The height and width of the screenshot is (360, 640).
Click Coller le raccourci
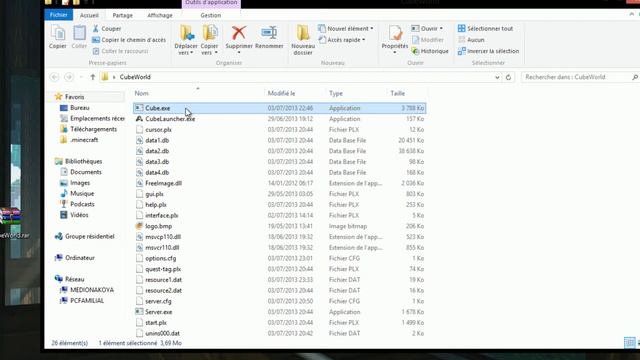pyautogui.click(x=120, y=51)
